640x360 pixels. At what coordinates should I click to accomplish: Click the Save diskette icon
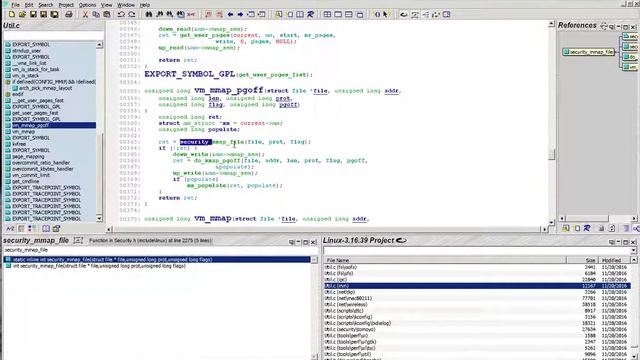tap(33, 14)
